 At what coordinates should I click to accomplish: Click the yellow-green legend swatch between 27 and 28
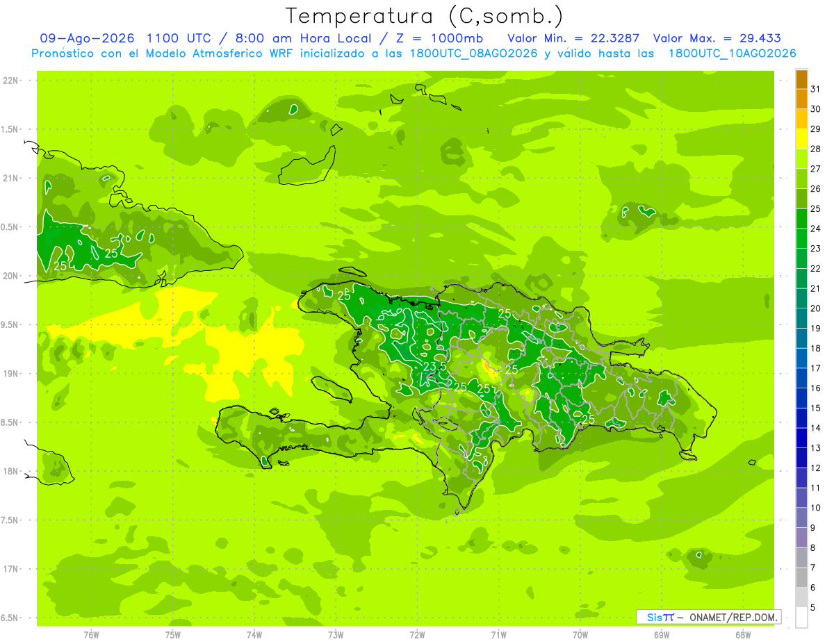pos(801,158)
